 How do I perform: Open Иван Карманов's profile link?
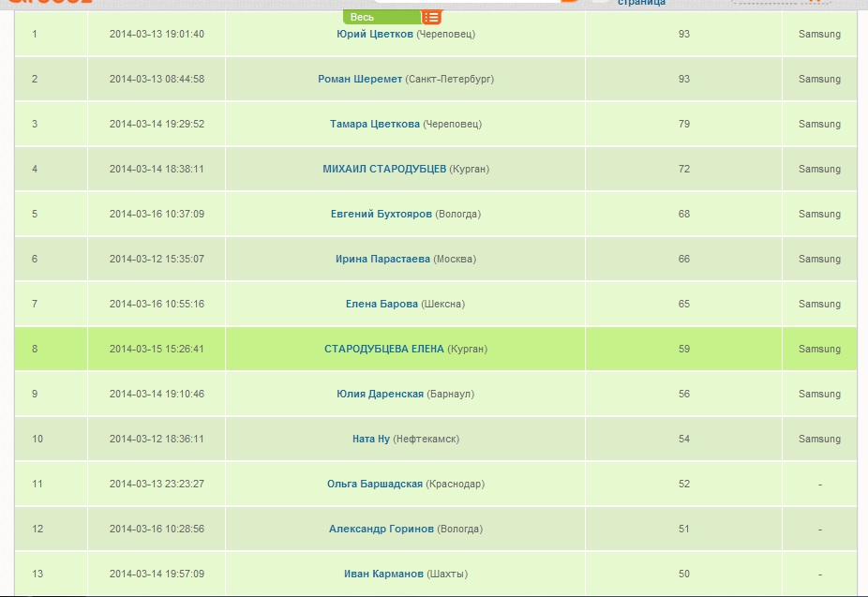click(383, 574)
